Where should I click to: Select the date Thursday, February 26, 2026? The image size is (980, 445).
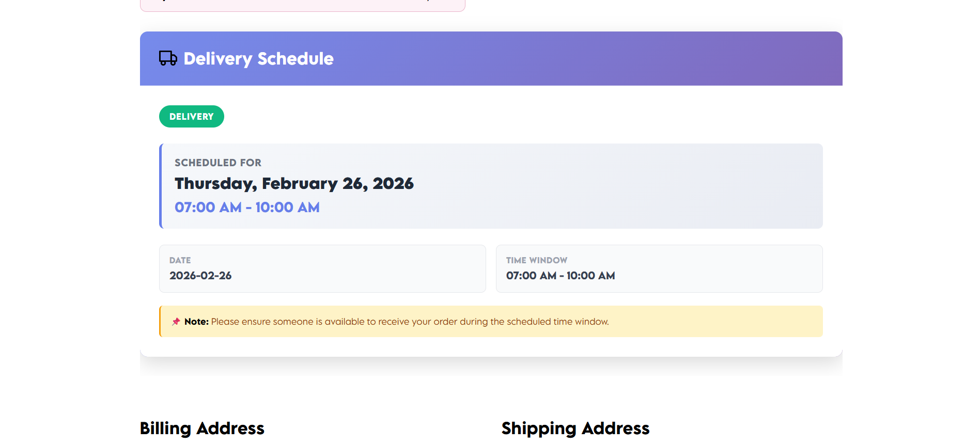[293, 183]
